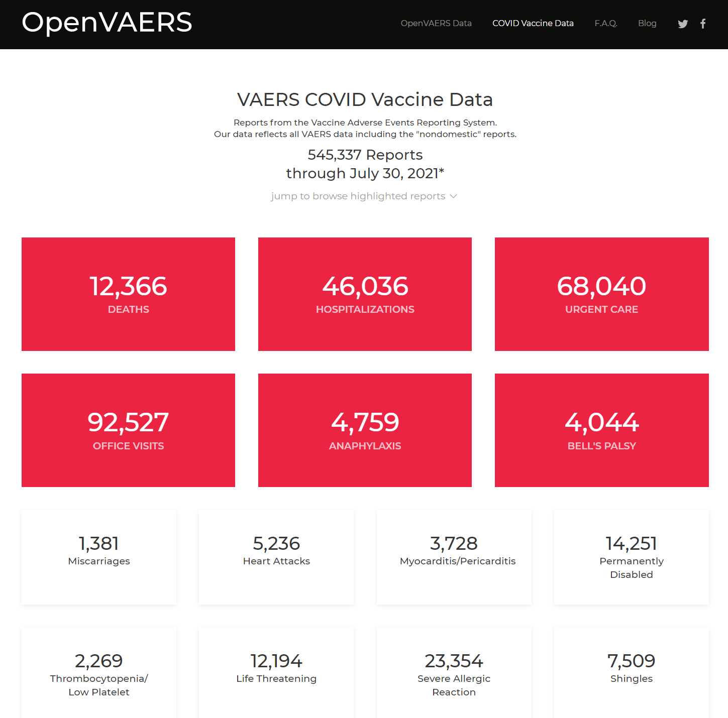Open the 68,040 Urgent Care tile
728x718 pixels.
(x=602, y=294)
